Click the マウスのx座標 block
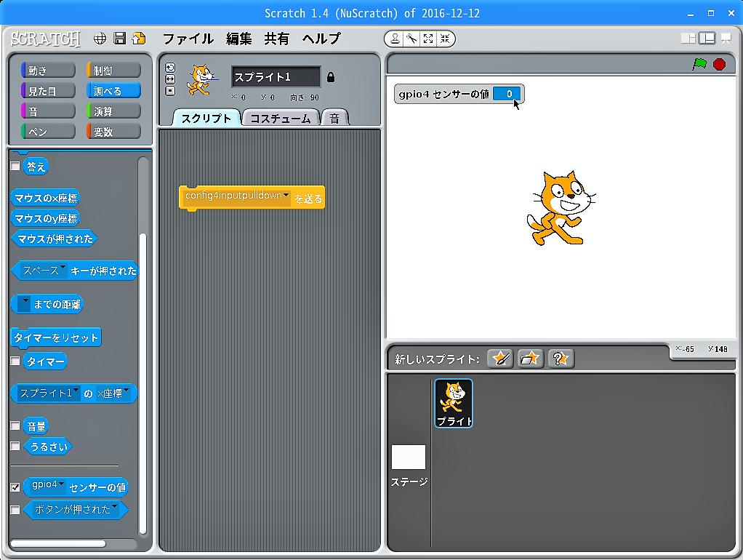The height and width of the screenshot is (560, 743). [x=46, y=198]
